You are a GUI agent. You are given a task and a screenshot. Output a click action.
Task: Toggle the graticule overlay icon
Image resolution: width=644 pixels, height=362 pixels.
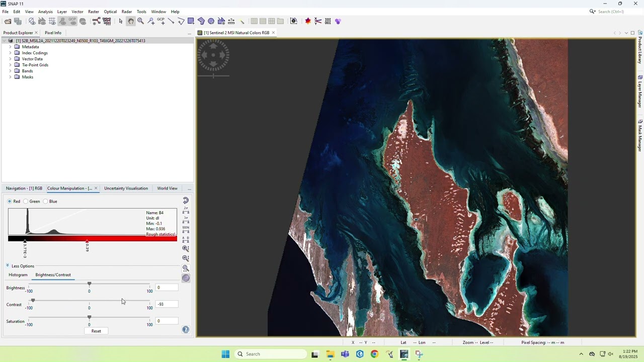(x=52, y=21)
